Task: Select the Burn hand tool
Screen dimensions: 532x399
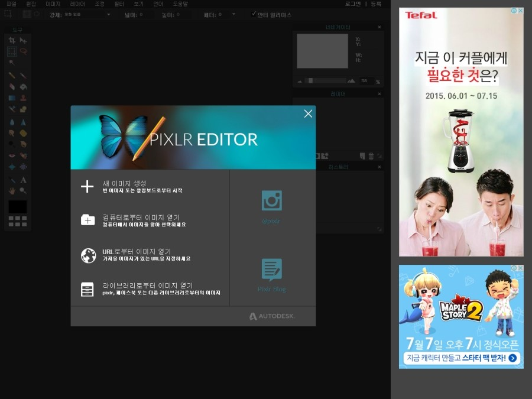Action: [23, 144]
